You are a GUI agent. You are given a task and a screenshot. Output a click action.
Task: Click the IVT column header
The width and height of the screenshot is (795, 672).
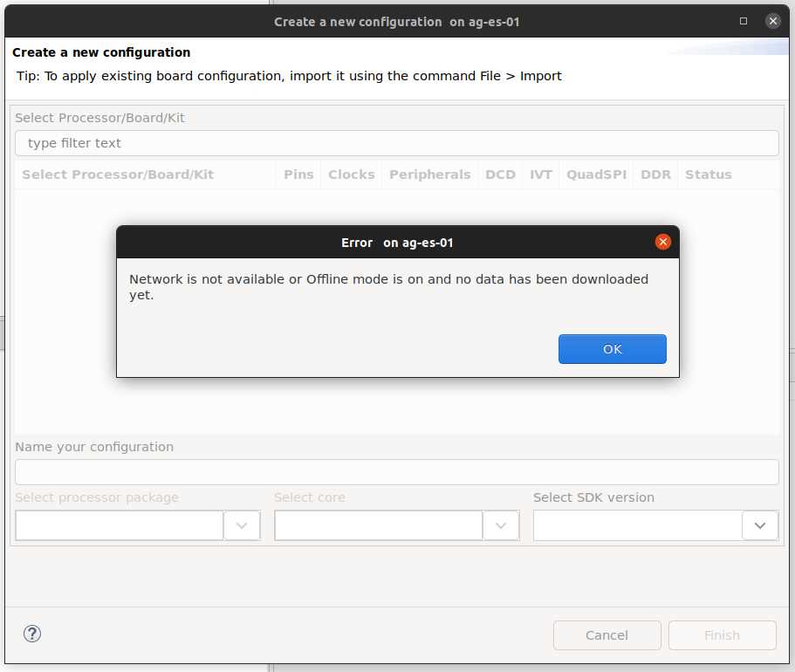tap(541, 175)
